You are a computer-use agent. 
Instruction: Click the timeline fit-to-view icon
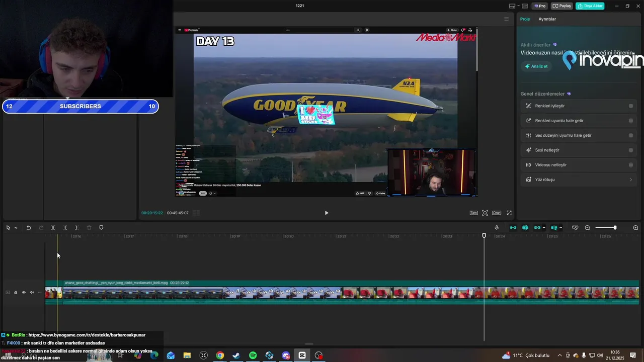575,228
